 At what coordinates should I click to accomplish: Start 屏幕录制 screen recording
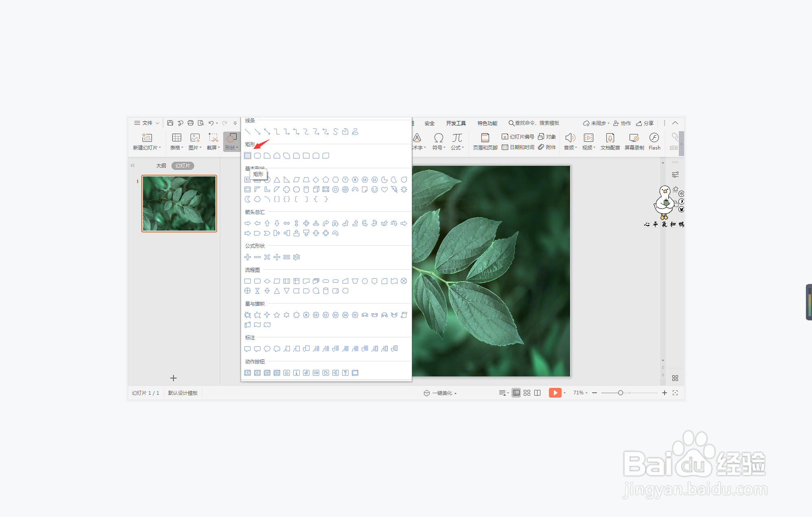pos(634,141)
